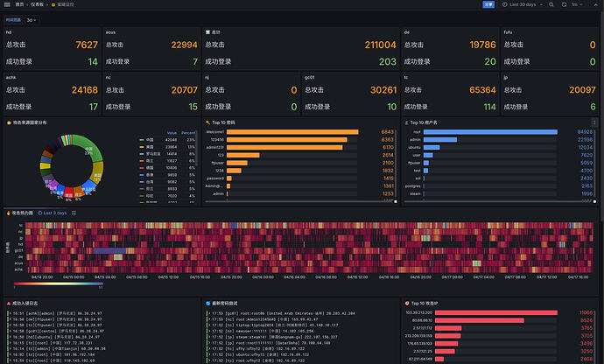Viewport: 604px width, 364px height.
Task: Click the heatmap color scale legend bar
Action: (58, 283)
